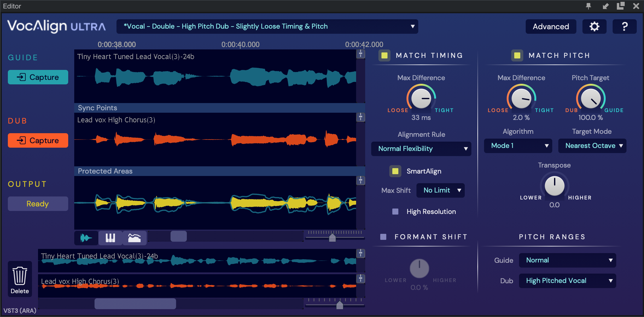This screenshot has height=317, width=644.
Task: Disable the Match Timing toggle
Action: click(384, 55)
